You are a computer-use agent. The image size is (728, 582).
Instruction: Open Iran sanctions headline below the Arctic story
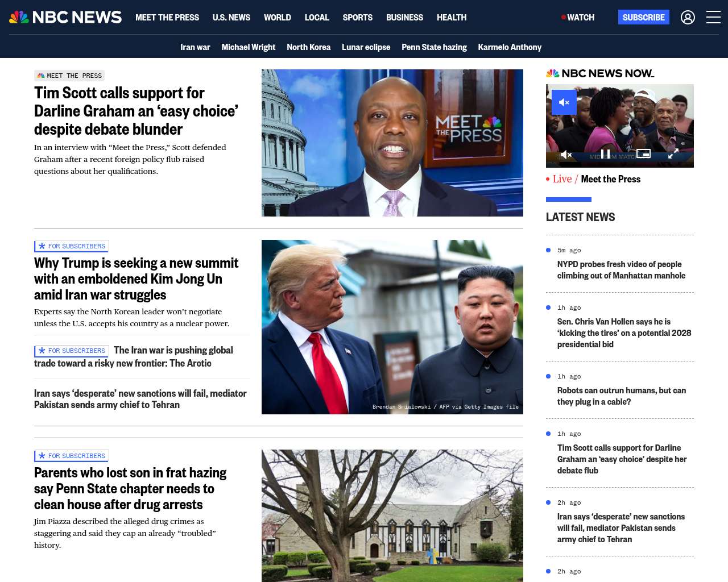tap(140, 399)
